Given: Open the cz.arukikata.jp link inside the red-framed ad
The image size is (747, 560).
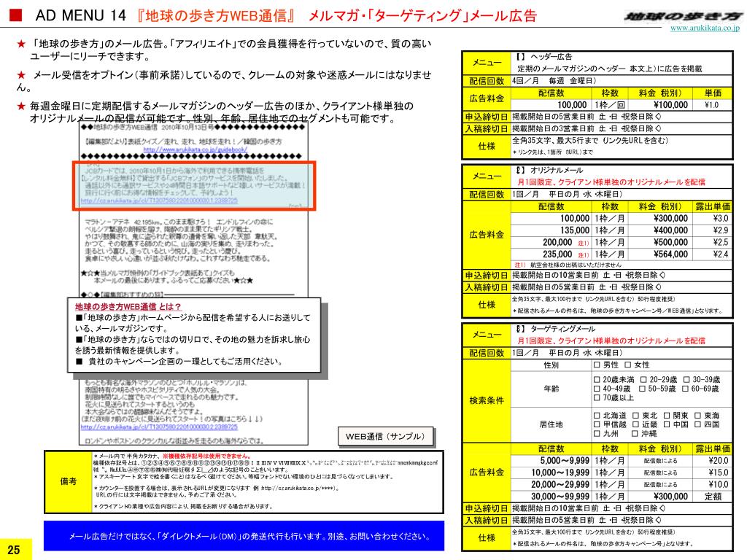Looking at the screenshot, I should 159,201.
